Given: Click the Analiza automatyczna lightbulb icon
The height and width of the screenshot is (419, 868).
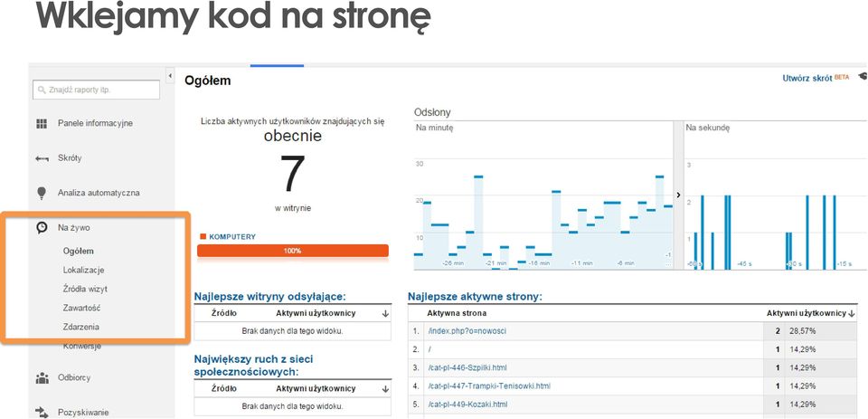Looking at the screenshot, I should coord(42,193).
